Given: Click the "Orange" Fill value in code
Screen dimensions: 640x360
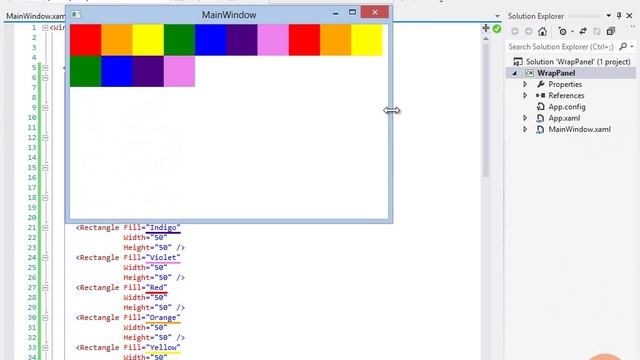Looking at the screenshot, I should 163,318.
